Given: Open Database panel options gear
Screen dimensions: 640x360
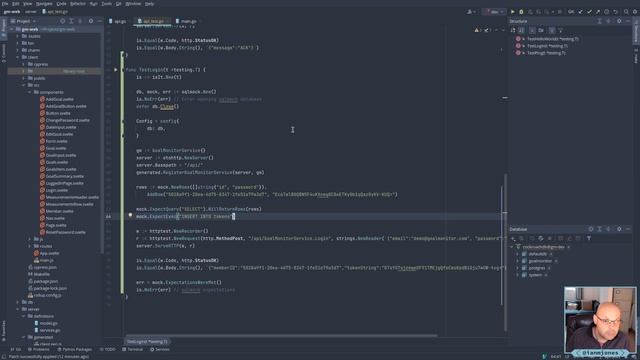Looking at the screenshot, I should 619,229.
